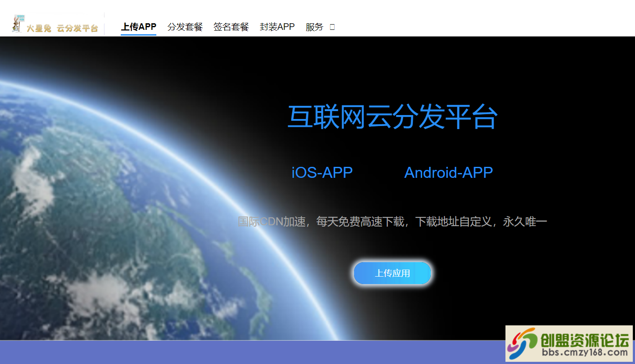Click the blue 上传应用 button
Viewport: 635px width, 364px height.
[x=392, y=273]
